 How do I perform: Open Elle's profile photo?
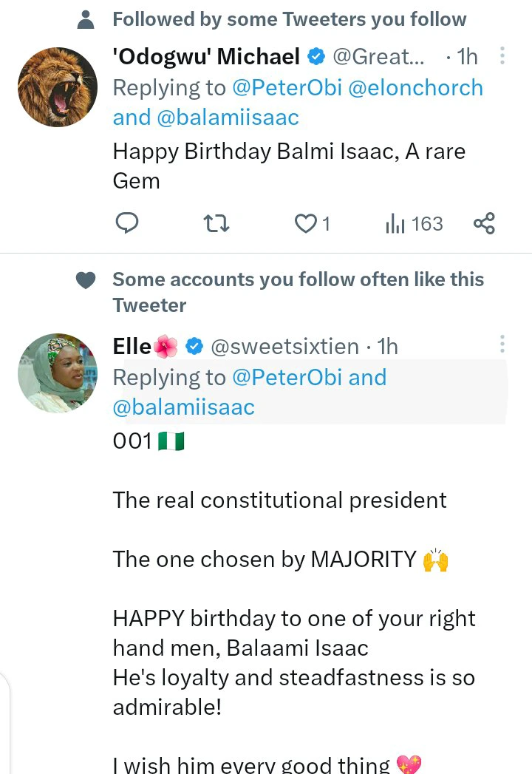pos(58,373)
